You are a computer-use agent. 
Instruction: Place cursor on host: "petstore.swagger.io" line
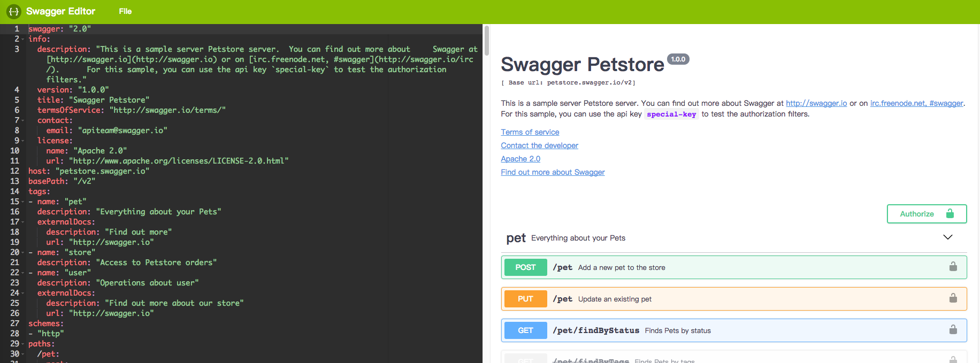(x=89, y=171)
